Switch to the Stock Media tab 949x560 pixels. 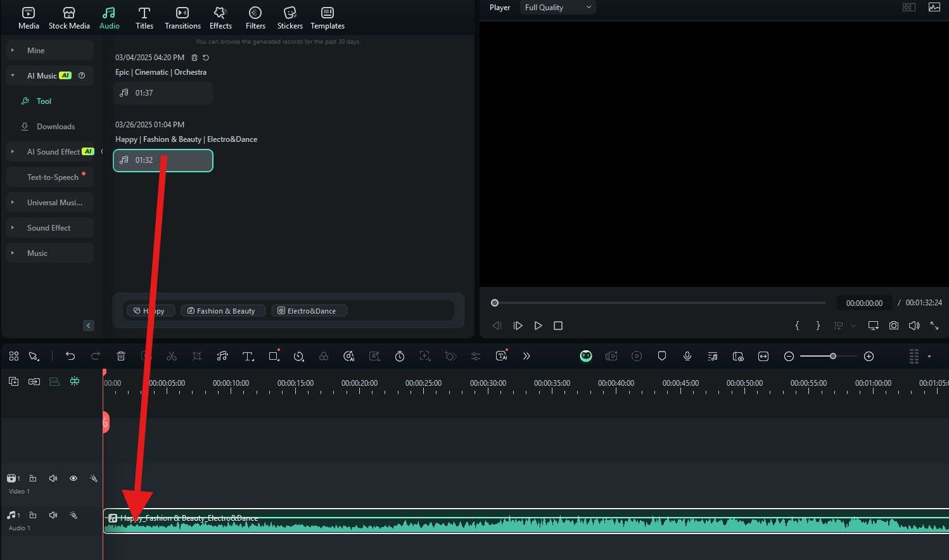pos(69,18)
